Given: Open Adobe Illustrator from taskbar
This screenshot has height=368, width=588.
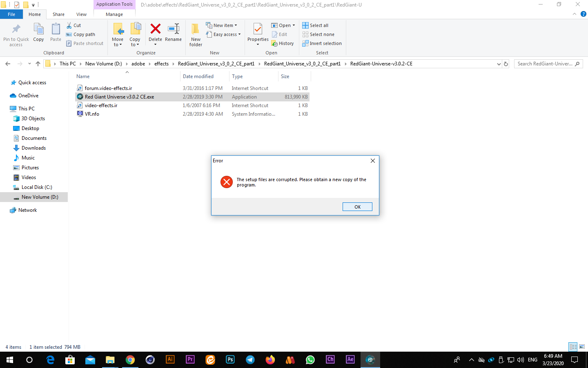Looking at the screenshot, I should (170, 360).
